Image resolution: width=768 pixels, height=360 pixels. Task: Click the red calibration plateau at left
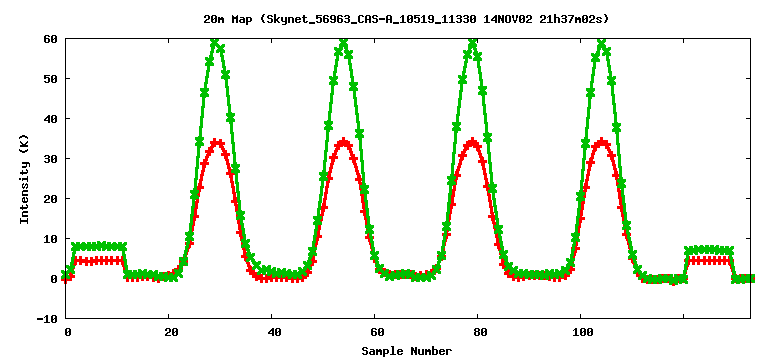[x=98, y=261]
